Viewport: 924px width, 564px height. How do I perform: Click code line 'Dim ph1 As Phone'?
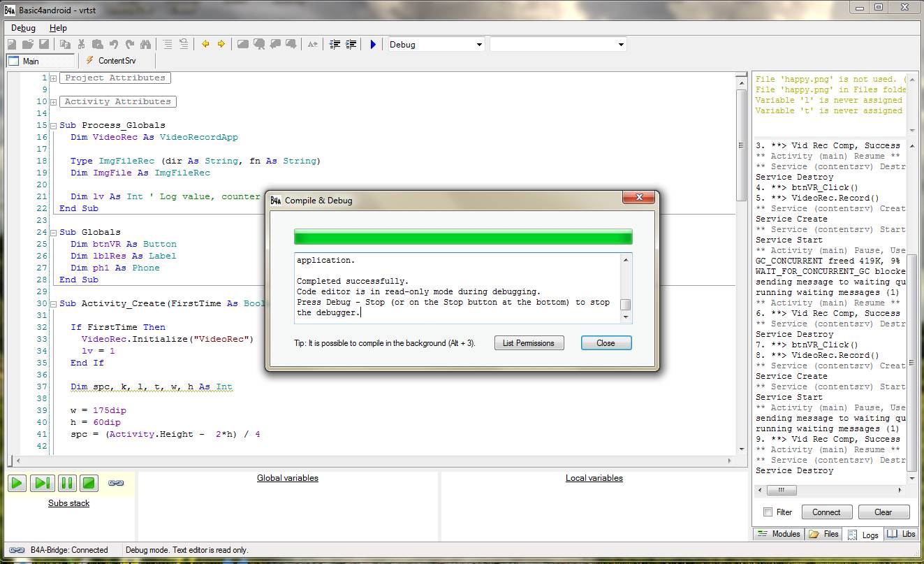click(x=115, y=268)
